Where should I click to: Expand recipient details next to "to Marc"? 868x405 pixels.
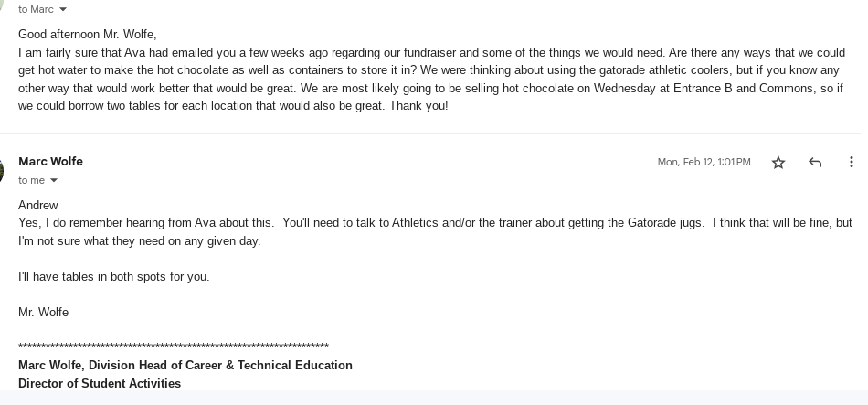pos(63,9)
